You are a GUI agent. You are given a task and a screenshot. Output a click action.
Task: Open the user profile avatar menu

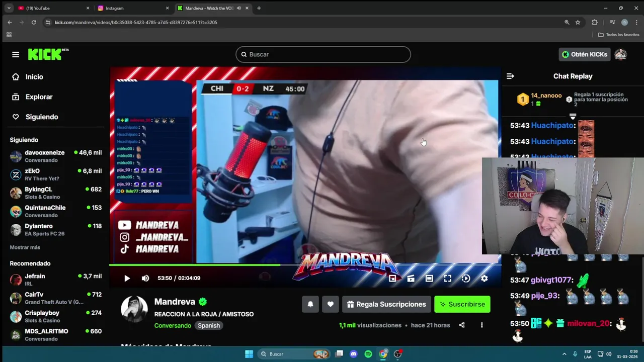point(621,54)
